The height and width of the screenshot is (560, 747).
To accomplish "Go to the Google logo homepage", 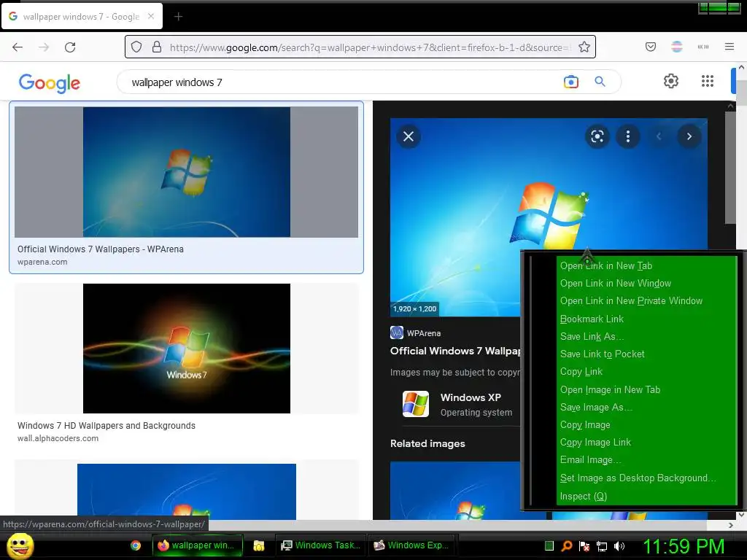I will point(50,83).
